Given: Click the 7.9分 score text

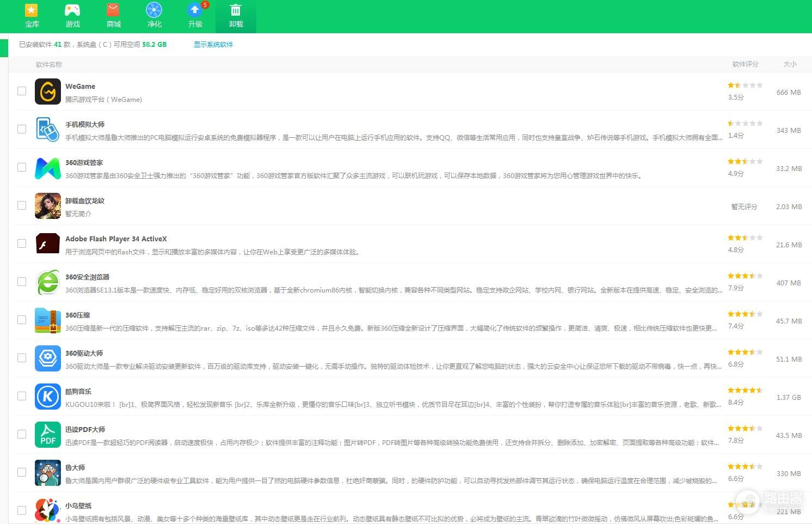Looking at the screenshot, I should [x=736, y=288].
